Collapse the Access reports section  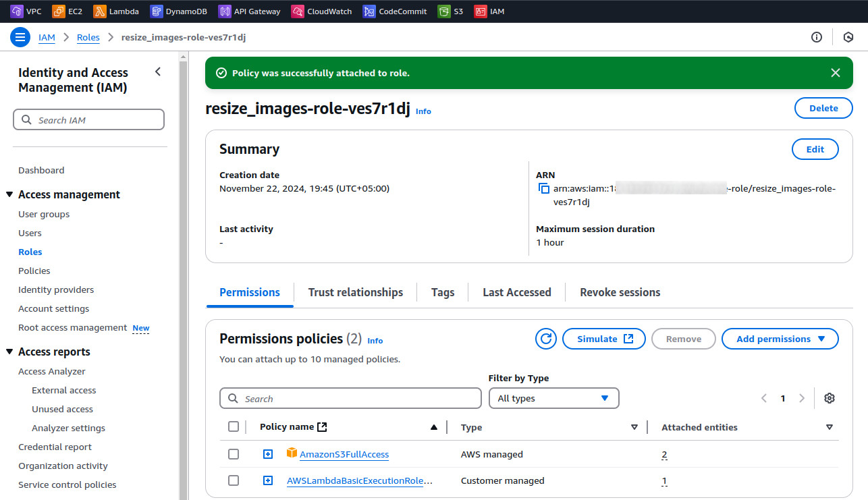[9, 352]
